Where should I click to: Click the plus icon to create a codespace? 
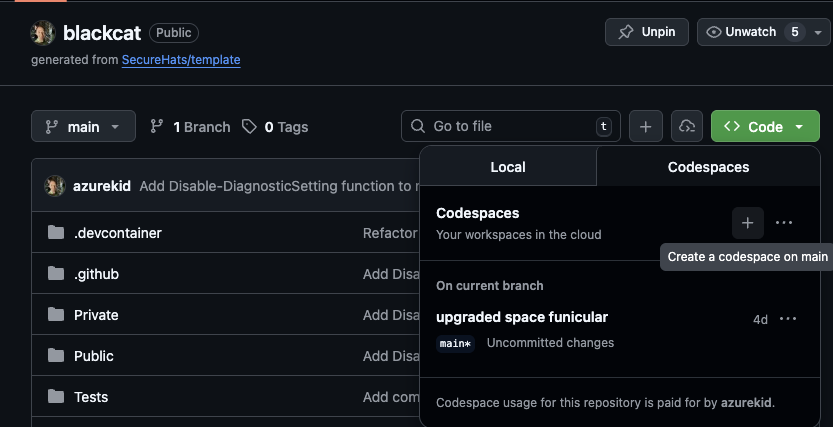click(747, 223)
